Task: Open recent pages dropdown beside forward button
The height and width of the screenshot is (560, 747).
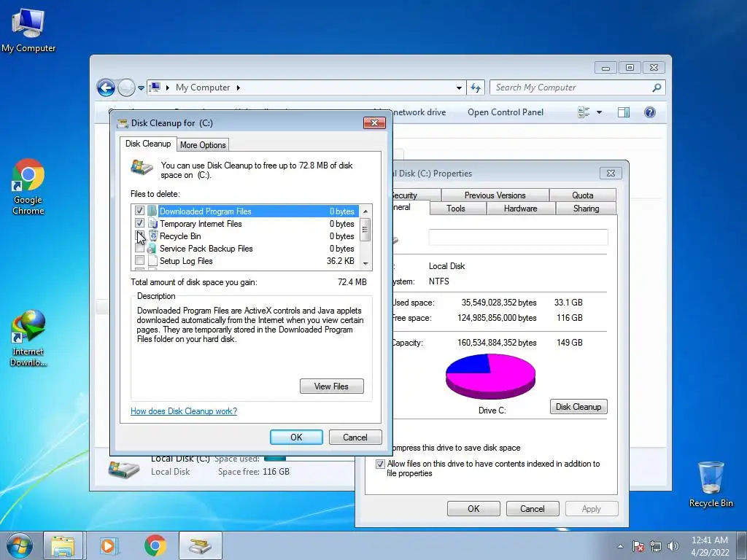Action: (141, 88)
